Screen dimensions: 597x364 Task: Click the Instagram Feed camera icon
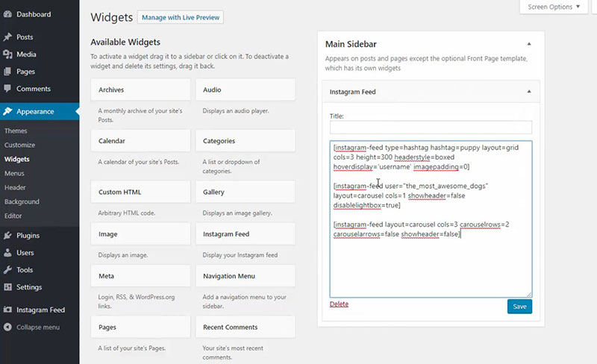pos(7,310)
